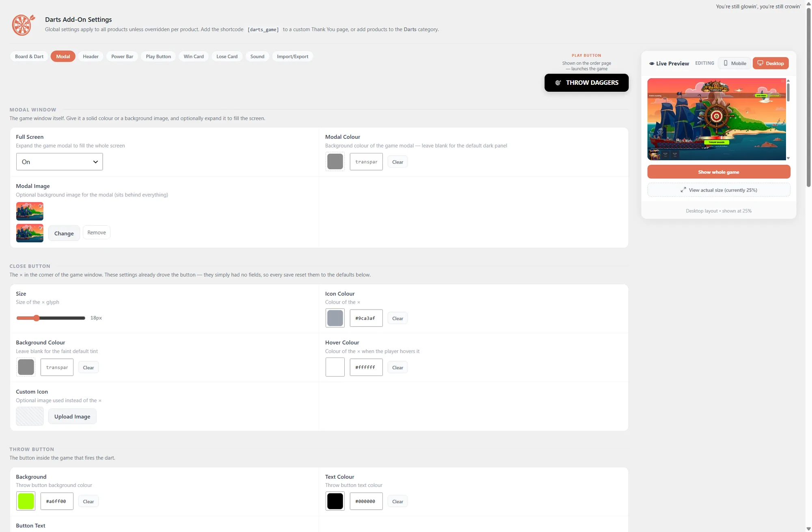Click the THROW BUTTON section heading
Viewport: 812px width, 532px height.
(32, 449)
